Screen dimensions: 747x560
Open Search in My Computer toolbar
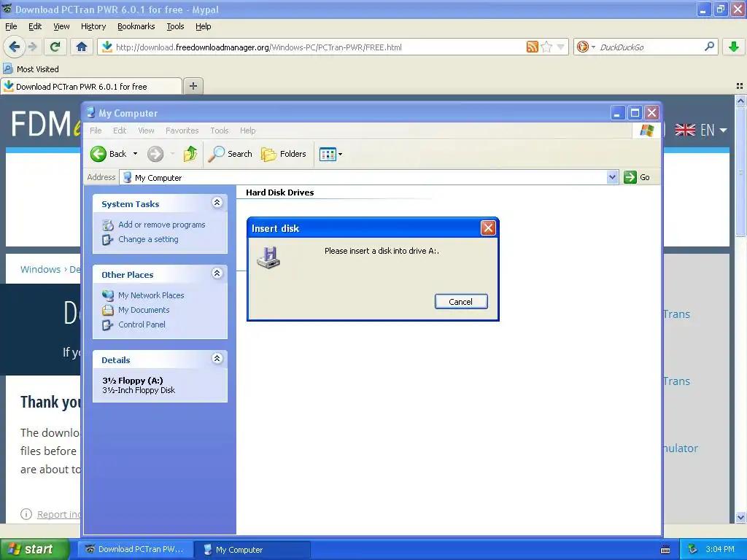[231, 154]
